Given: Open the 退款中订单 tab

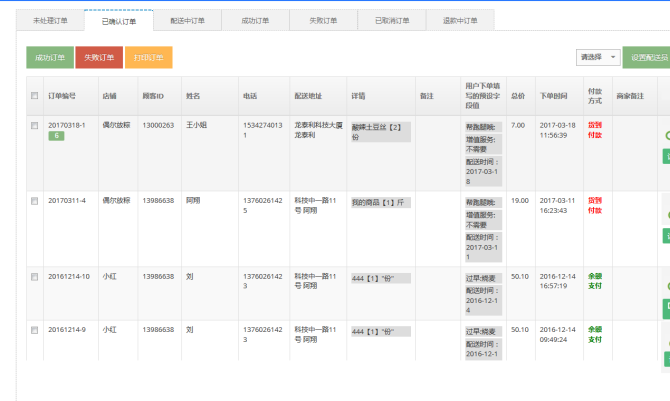Looking at the screenshot, I should (460, 21).
